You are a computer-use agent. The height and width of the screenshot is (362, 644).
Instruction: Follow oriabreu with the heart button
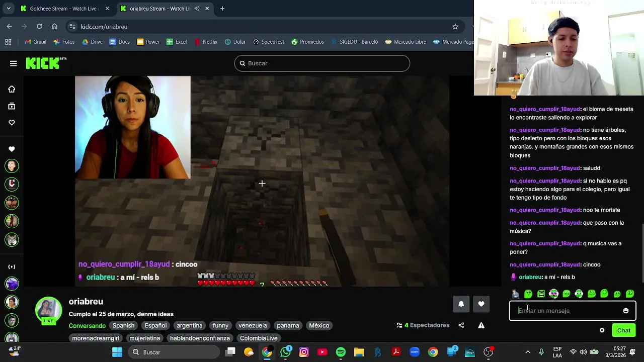point(481,304)
